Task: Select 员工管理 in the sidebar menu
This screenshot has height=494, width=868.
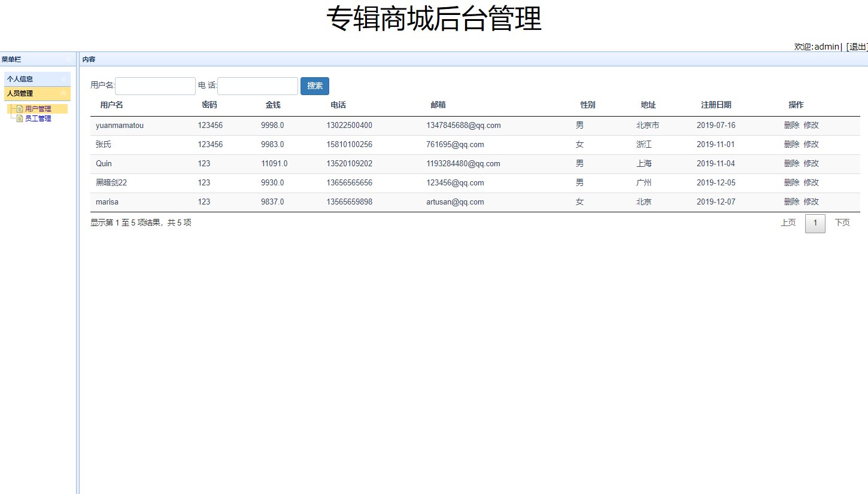Action: (38, 118)
